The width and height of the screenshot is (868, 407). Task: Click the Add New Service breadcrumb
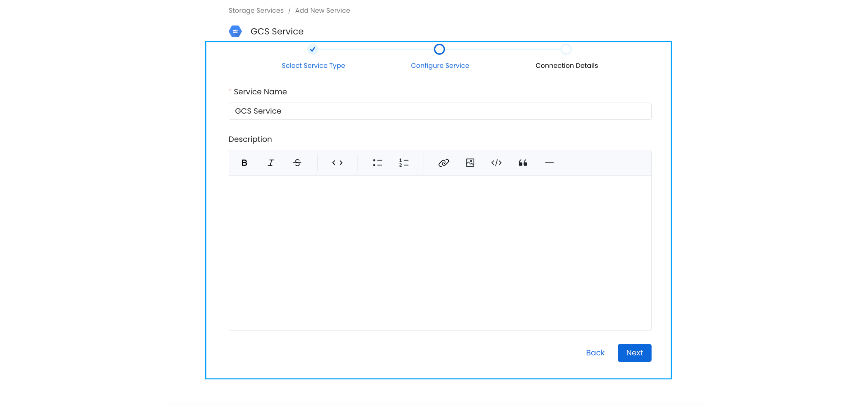(x=323, y=10)
